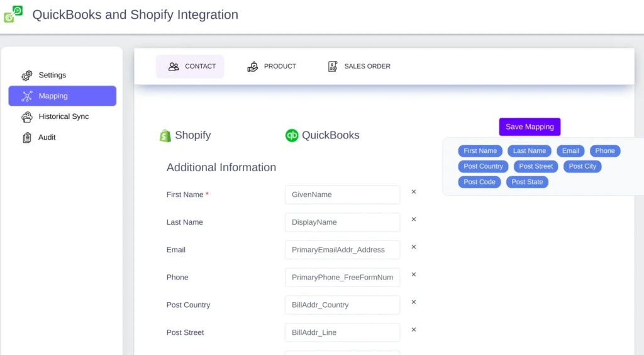The width and height of the screenshot is (644, 355).
Task: Click the Email row label
Action: tap(176, 250)
